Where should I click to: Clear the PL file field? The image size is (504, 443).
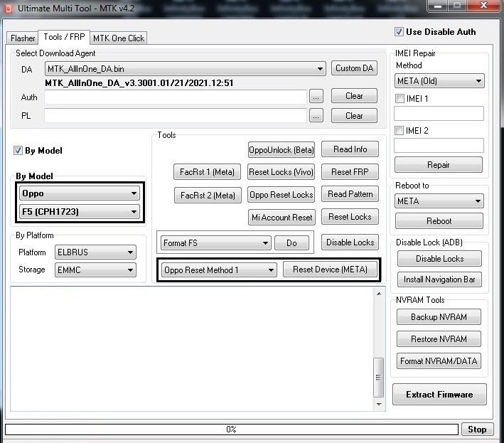point(354,116)
